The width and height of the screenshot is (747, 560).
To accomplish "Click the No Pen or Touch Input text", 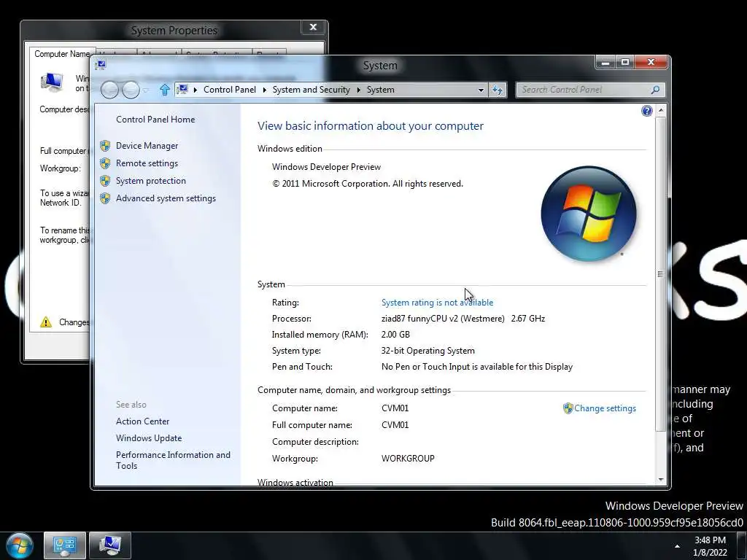I will coord(477,367).
